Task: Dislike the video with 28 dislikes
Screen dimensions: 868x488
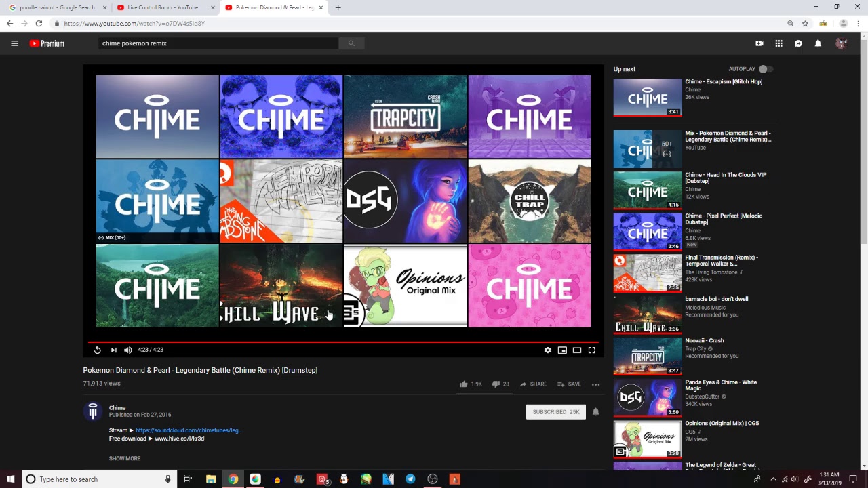Action: tap(500, 384)
